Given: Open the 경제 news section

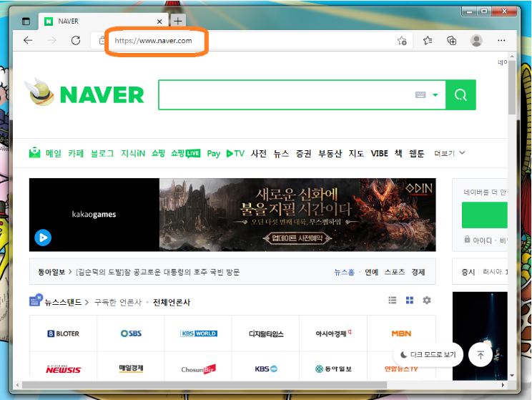Looking at the screenshot, I should (x=418, y=272).
